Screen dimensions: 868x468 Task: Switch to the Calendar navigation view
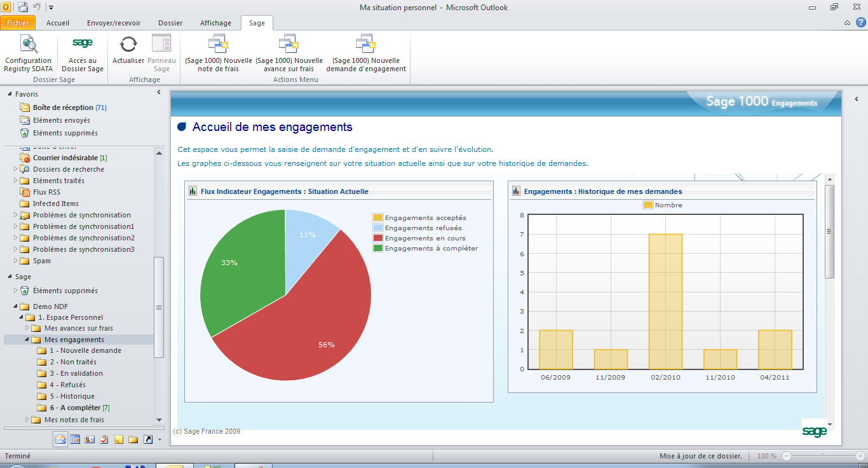pyautogui.click(x=75, y=439)
